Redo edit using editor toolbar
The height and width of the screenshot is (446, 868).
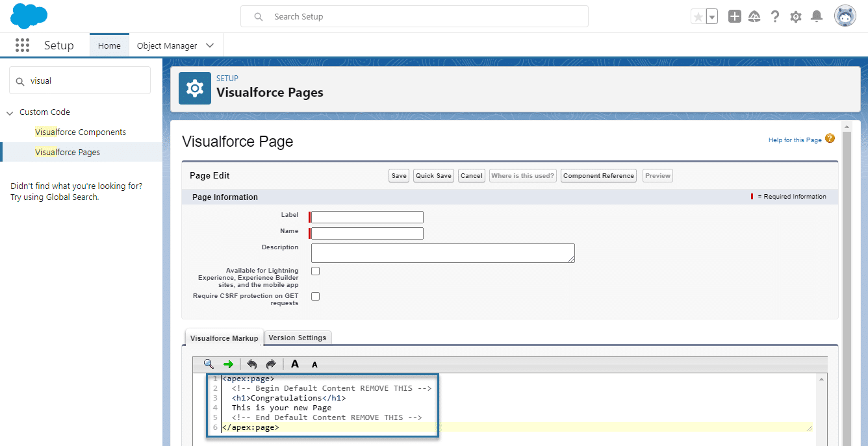pos(271,364)
